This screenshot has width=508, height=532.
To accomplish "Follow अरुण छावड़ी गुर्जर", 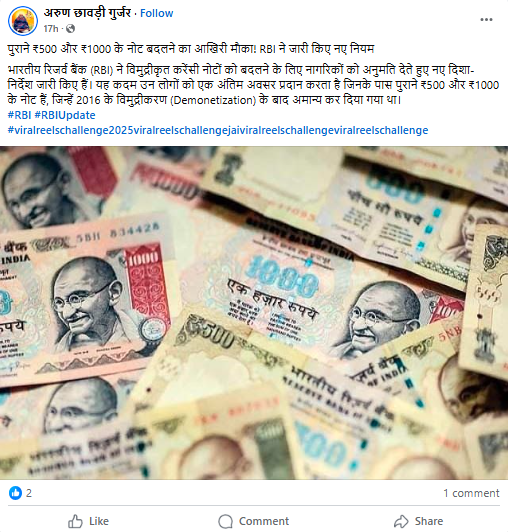I will click(156, 13).
